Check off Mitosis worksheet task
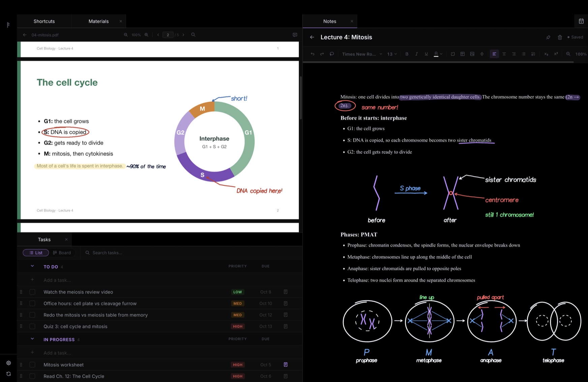588x382 pixels. pyautogui.click(x=32, y=365)
